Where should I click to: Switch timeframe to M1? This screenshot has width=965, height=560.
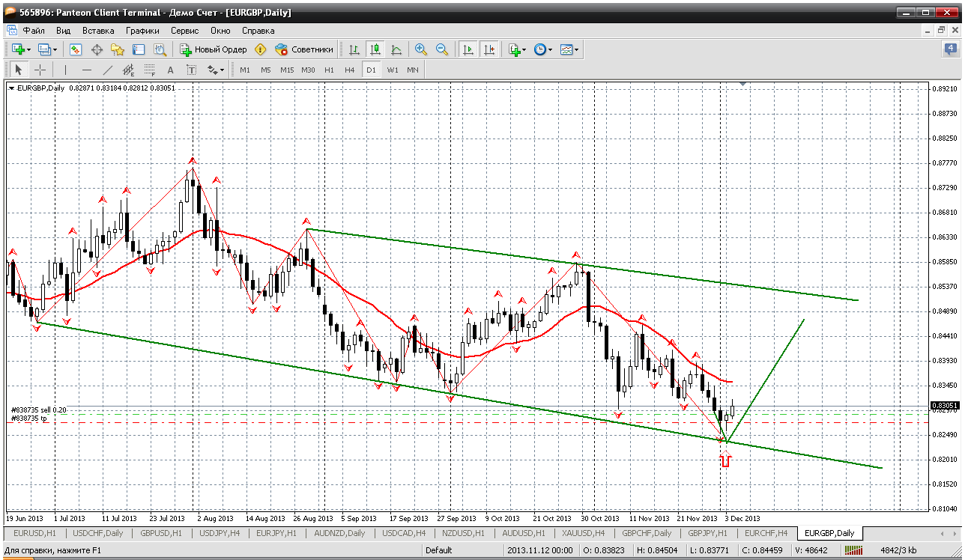pos(245,70)
